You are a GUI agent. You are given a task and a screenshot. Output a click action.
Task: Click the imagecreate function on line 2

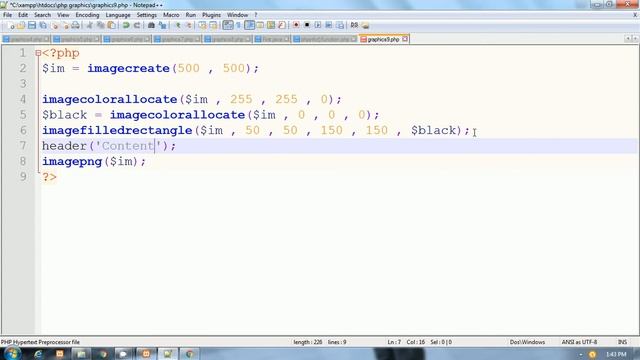[128, 68]
